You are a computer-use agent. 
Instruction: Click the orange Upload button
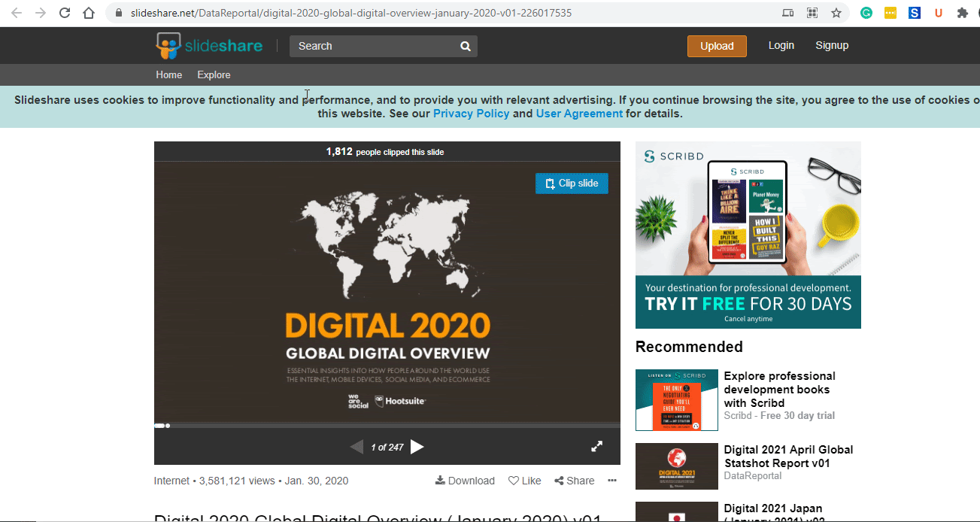point(717,46)
